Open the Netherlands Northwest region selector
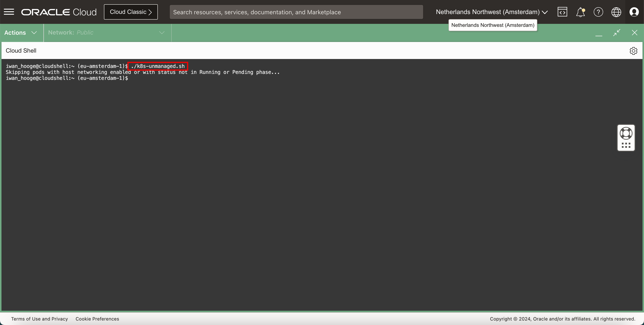The height and width of the screenshot is (325, 644). pyautogui.click(x=492, y=12)
